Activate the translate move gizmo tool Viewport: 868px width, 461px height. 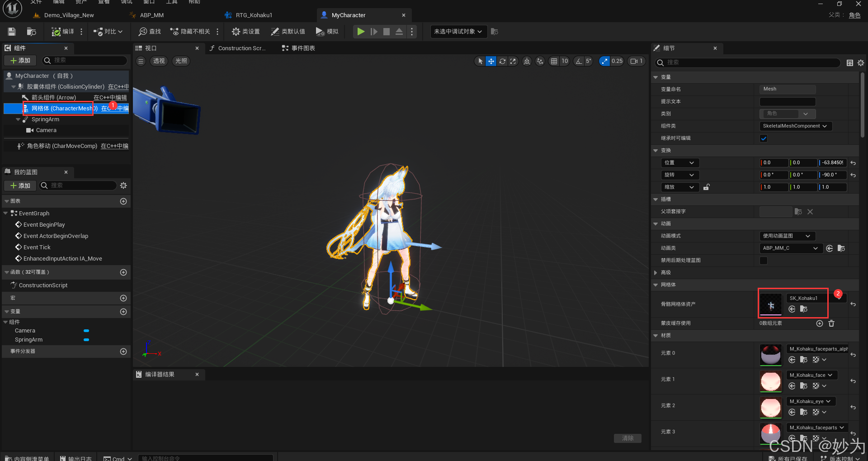point(491,61)
